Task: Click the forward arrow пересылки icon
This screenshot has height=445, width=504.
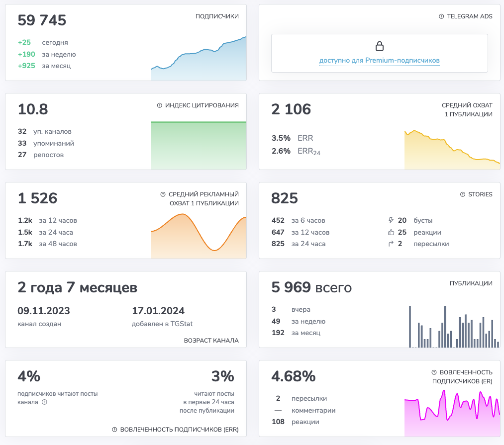Action: point(391,244)
